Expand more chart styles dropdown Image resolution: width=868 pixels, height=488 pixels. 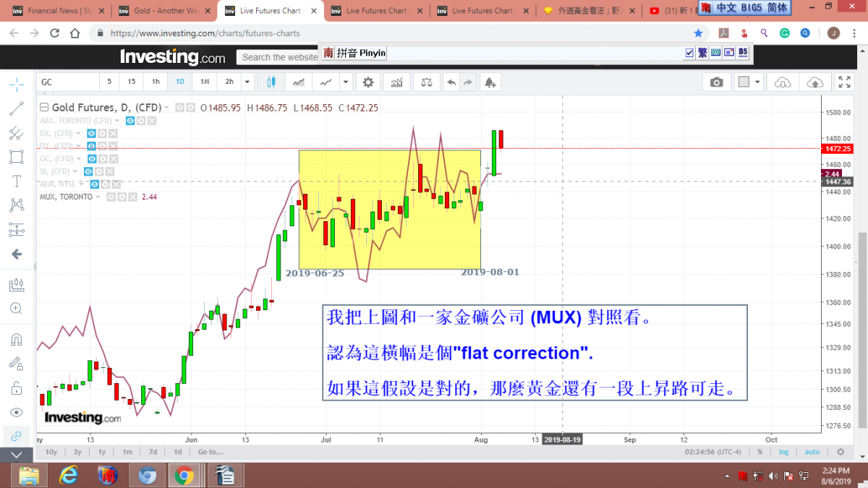tap(346, 82)
